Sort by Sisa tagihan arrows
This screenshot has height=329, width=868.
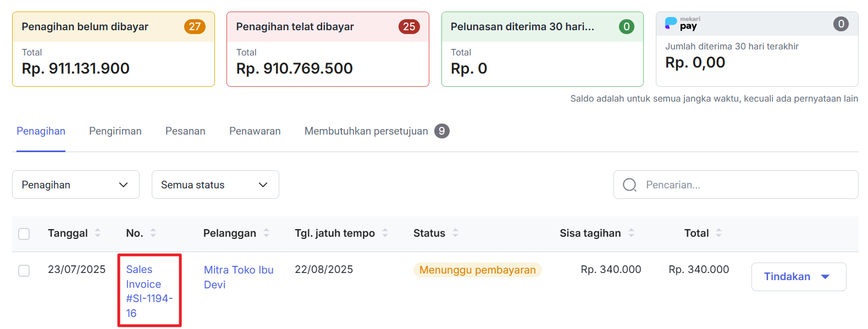[x=631, y=233]
